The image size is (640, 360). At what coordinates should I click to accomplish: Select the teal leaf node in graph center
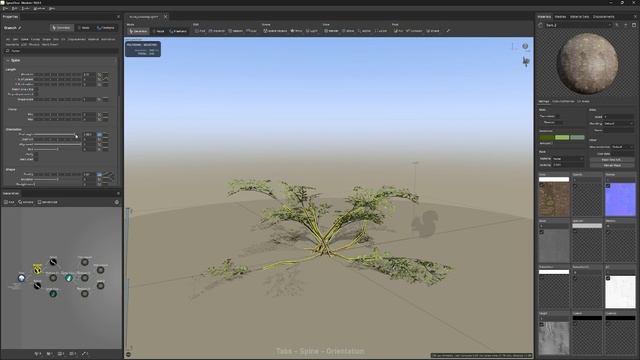point(69,278)
